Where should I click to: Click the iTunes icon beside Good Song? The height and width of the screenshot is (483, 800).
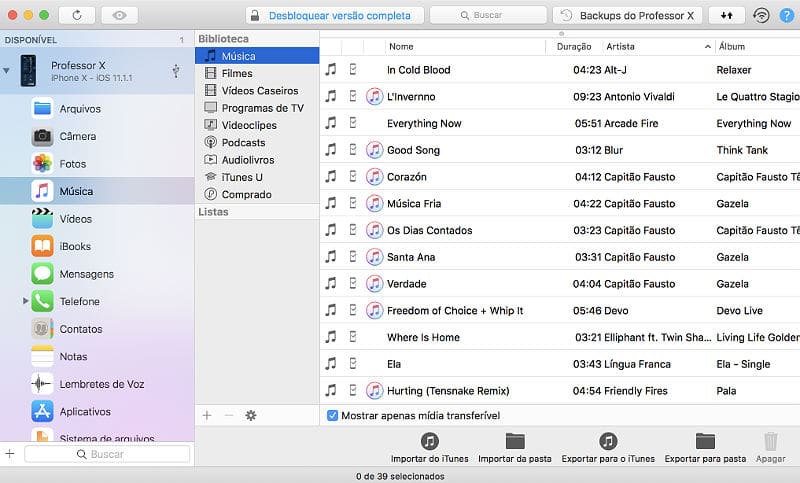(x=374, y=150)
